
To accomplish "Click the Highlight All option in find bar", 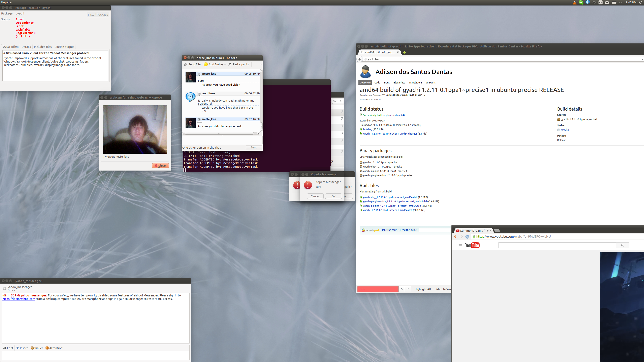I will click(422, 289).
